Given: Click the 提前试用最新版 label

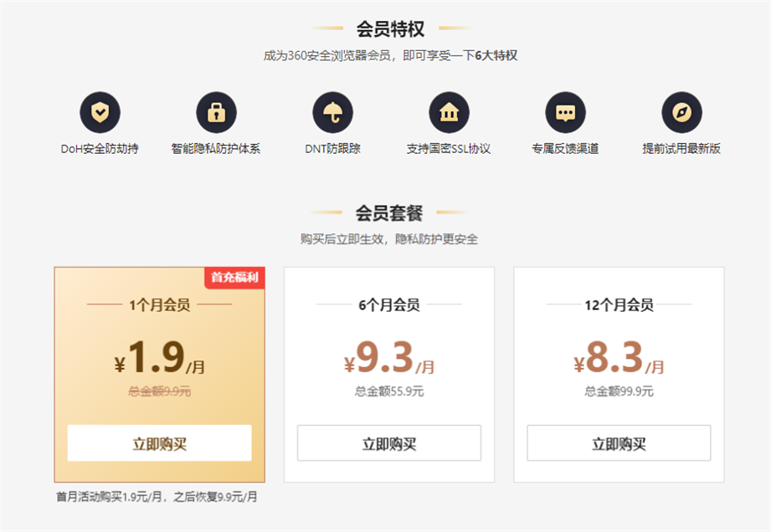Looking at the screenshot, I should [x=681, y=149].
